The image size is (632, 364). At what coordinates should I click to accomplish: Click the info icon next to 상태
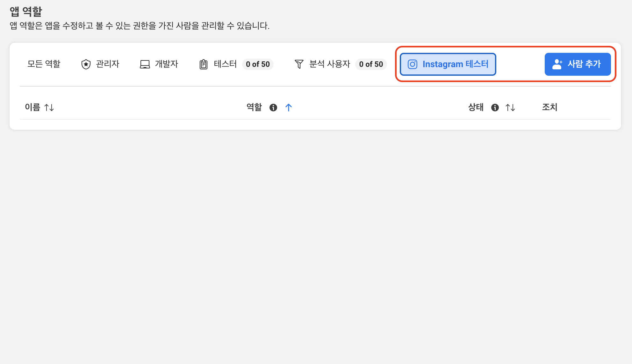coord(495,108)
